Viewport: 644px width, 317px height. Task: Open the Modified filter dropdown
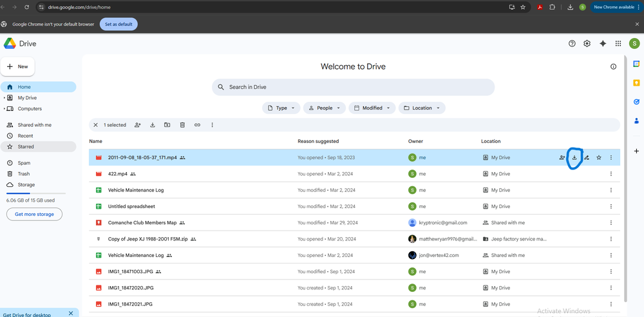coord(372,108)
